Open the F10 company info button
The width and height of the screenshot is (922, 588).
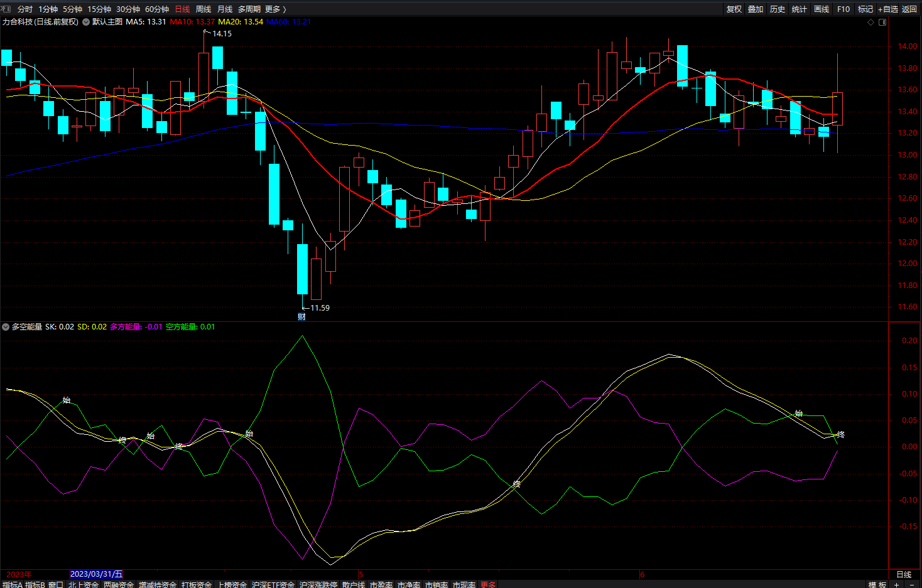pos(843,9)
